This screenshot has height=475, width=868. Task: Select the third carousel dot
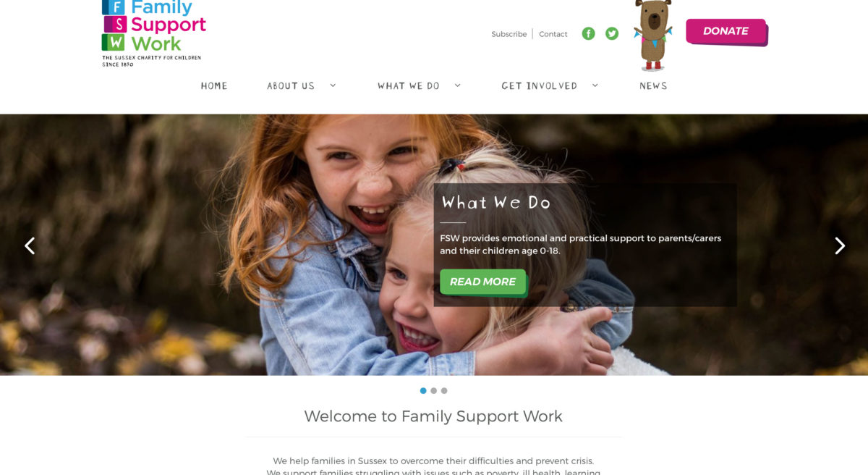[444, 390]
